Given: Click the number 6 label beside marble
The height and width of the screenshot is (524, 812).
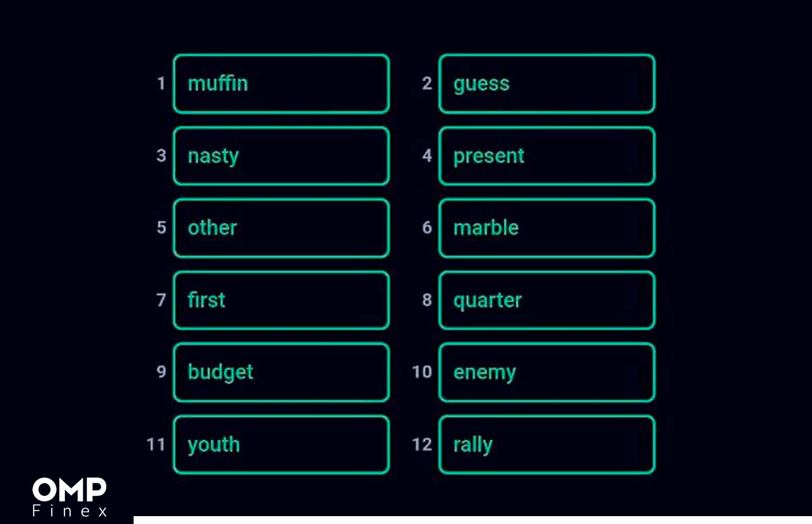Looking at the screenshot, I should pos(427,227).
